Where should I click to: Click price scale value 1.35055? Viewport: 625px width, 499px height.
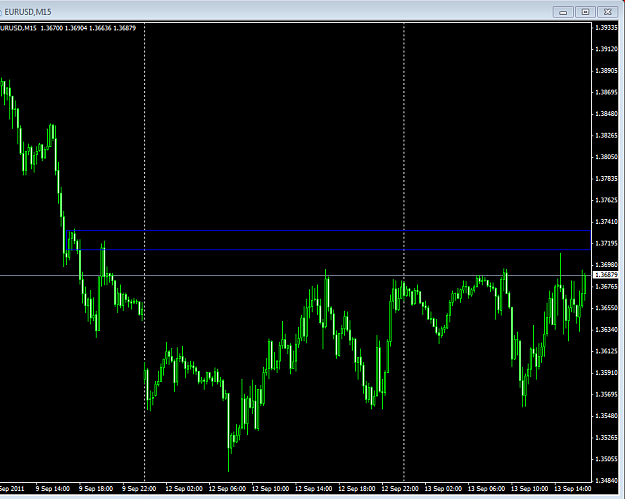606,459
